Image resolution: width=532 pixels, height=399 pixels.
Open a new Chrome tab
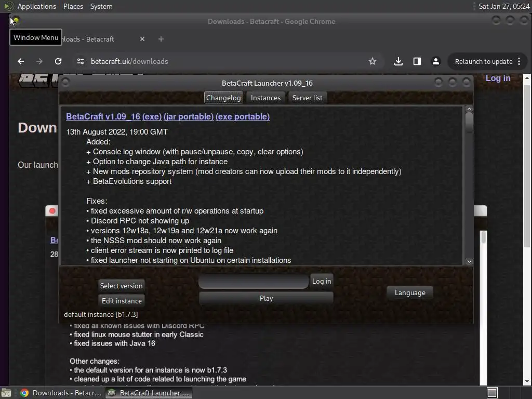pyautogui.click(x=161, y=39)
